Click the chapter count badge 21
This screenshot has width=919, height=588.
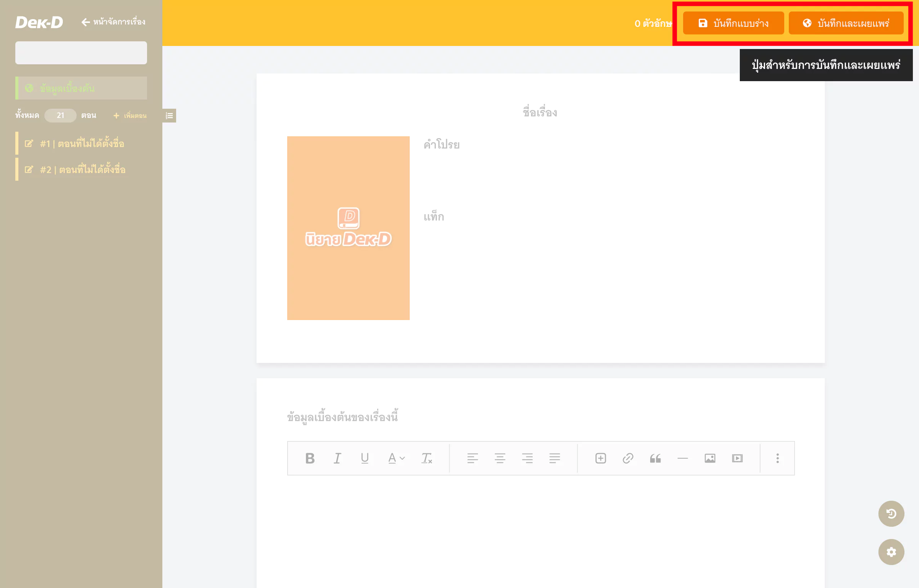click(x=61, y=115)
